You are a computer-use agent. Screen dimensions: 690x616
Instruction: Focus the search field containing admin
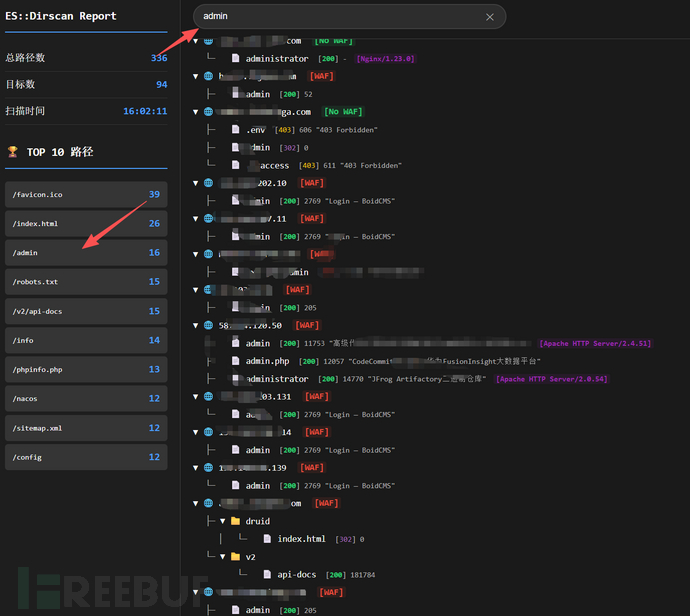pyautogui.click(x=349, y=17)
